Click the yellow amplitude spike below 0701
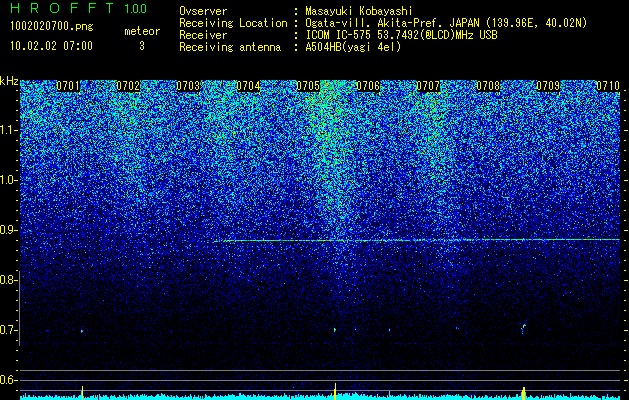Viewport: 629px width, 400px height. click(x=82, y=392)
